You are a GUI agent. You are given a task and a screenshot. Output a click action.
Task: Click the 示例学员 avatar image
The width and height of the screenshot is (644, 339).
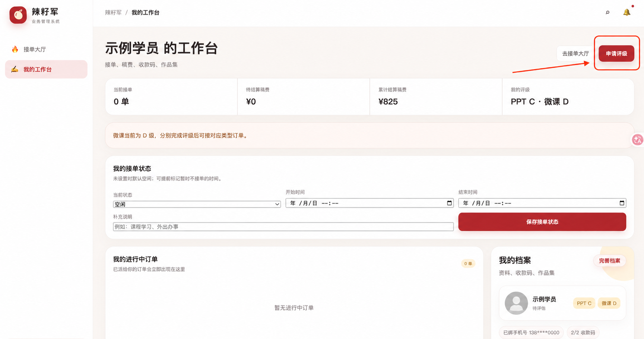[516, 303]
